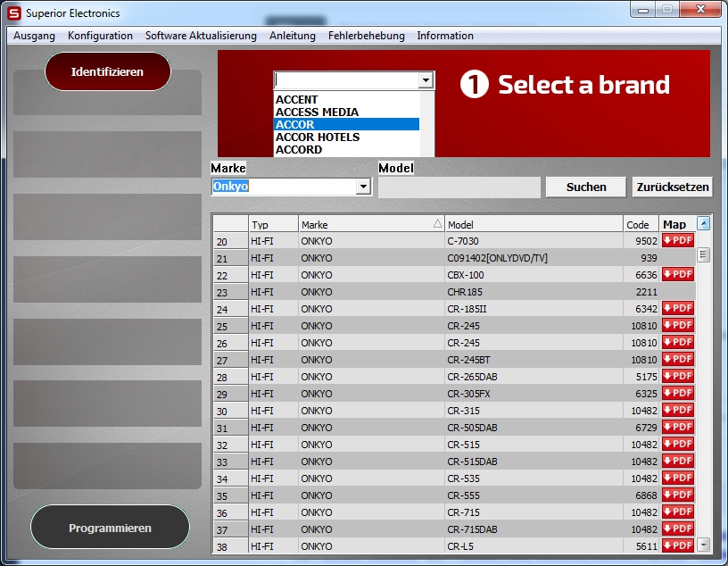The height and width of the screenshot is (566, 728).
Task: Click Superior Electronics app icon in title bar
Action: (x=13, y=13)
